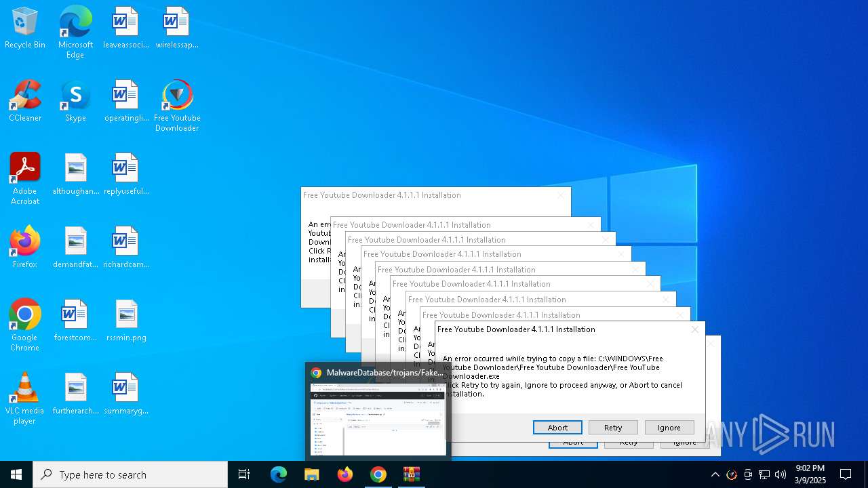Select the rssmin.png image file
This screenshot has width=868, height=488.
[x=125, y=321]
